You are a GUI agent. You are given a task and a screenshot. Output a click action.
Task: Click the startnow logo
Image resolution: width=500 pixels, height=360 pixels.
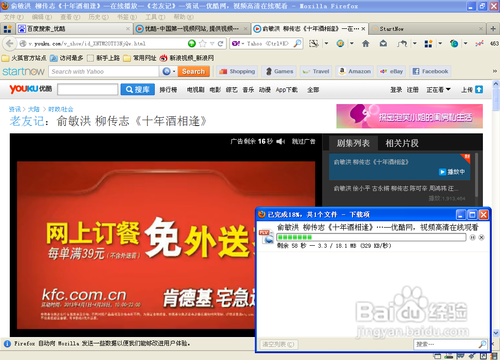[x=23, y=71]
